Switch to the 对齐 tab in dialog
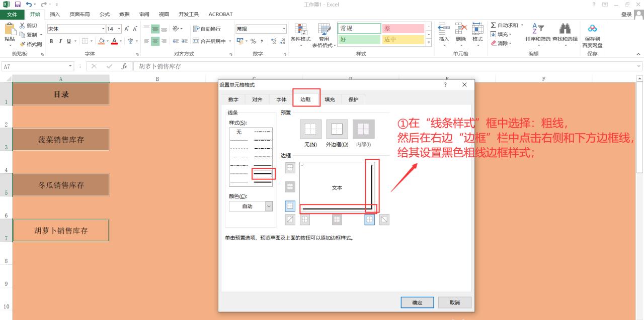644x320 pixels. pos(257,99)
